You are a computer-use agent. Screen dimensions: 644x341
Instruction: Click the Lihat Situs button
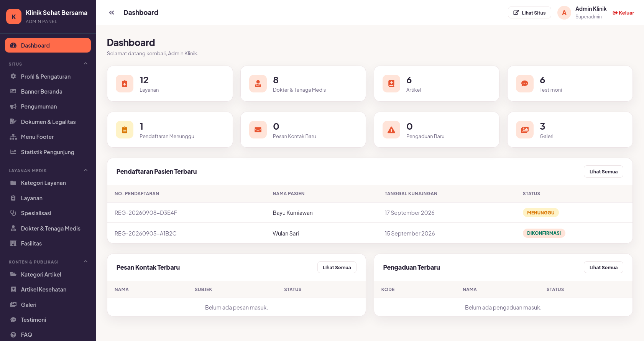point(529,13)
